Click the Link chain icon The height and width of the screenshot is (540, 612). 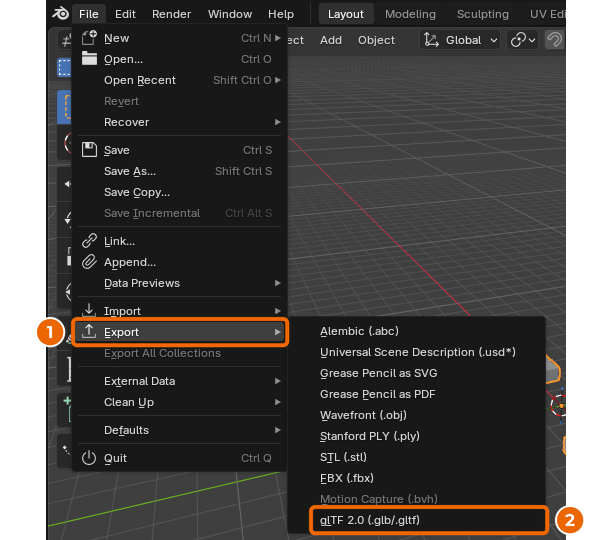point(89,241)
